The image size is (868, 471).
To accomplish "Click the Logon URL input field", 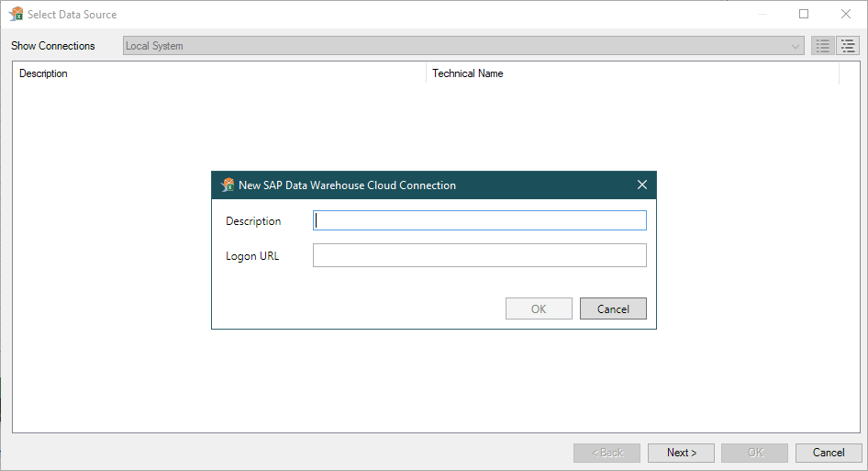I will click(479, 255).
